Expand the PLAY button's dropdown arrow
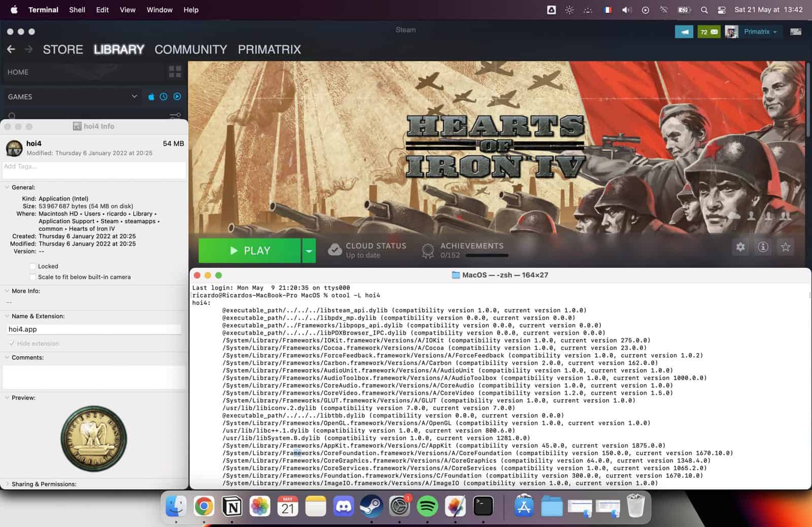 point(308,250)
